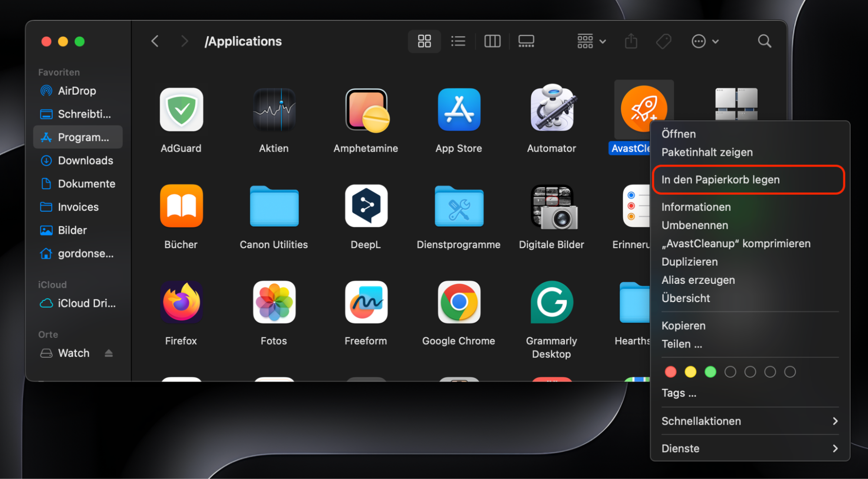Open the Dienstprogramme utilities folder
The image size is (868, 479).
(459, 206)
